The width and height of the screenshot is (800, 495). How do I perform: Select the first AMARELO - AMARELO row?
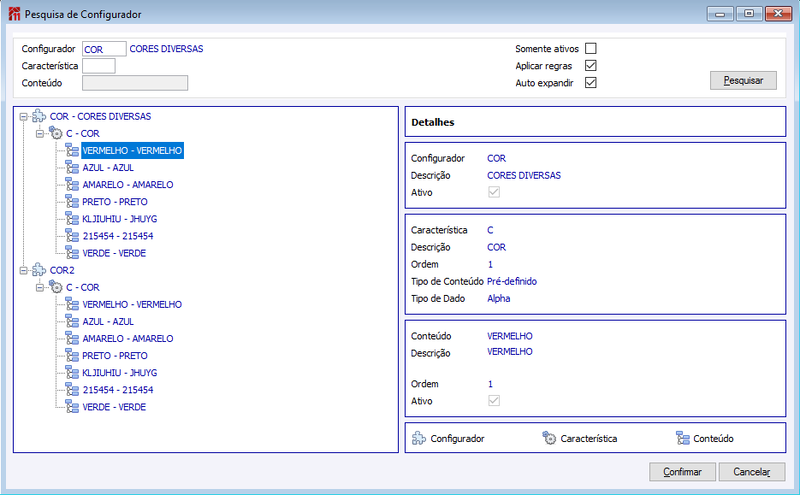click(128, 185)
